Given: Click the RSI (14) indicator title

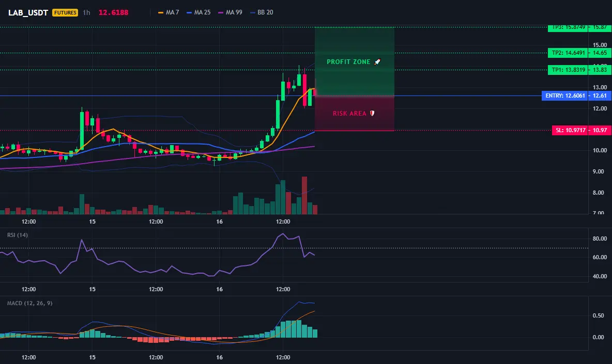Looking at the screenshot, I should coord(18,235).
